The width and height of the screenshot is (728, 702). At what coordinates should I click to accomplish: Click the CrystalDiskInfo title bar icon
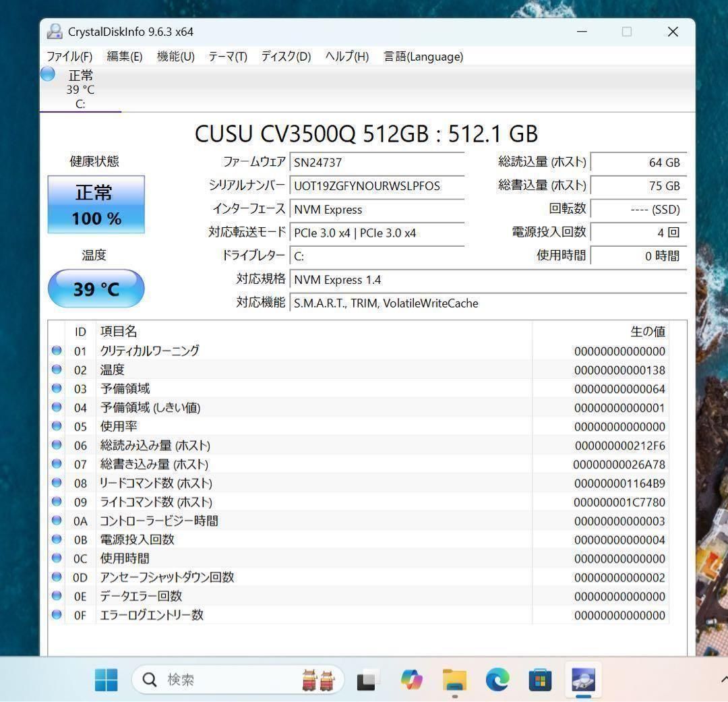54,31
